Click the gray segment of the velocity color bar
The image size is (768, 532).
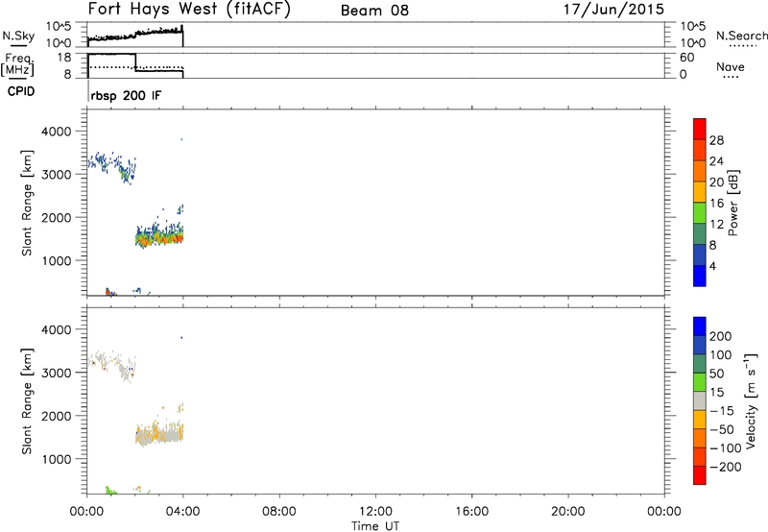coord(700,400)
